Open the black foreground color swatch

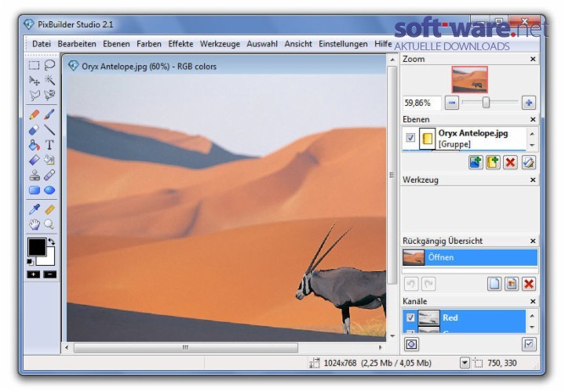pyautogui.click(x=37, y=247)
